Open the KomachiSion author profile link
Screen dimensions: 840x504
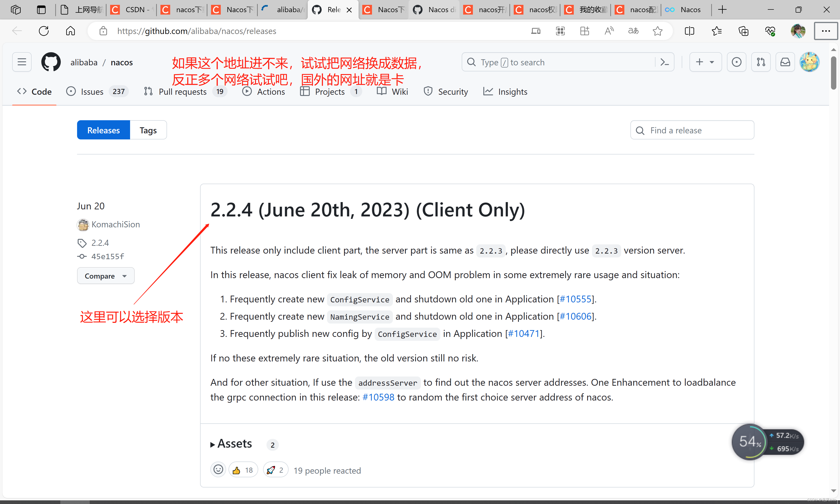tap(115, 224)
